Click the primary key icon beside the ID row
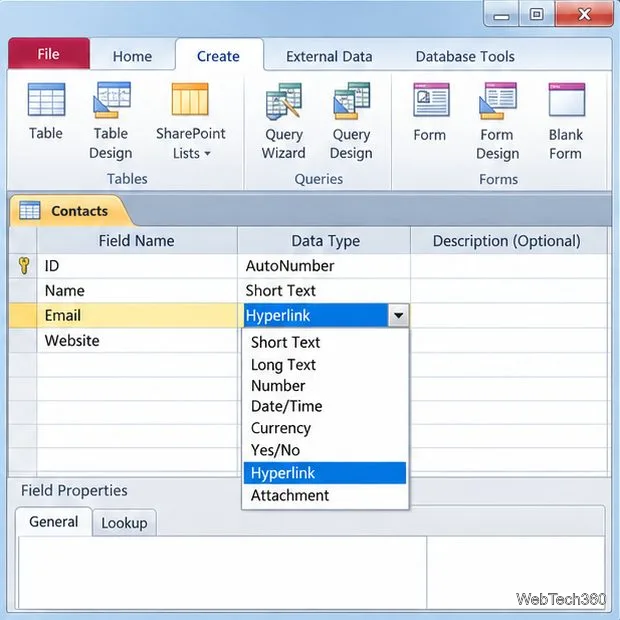 click(24, 265)
